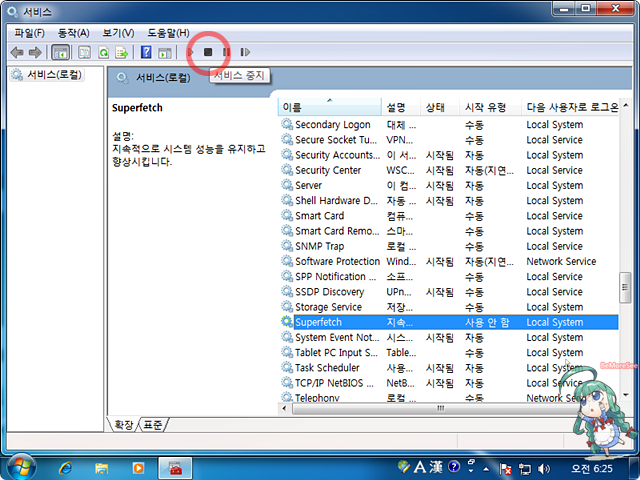The width and height of the screenshot is (640, 480).
Task: Open the 동작(A) menu
Action: [x=73, y=33]
